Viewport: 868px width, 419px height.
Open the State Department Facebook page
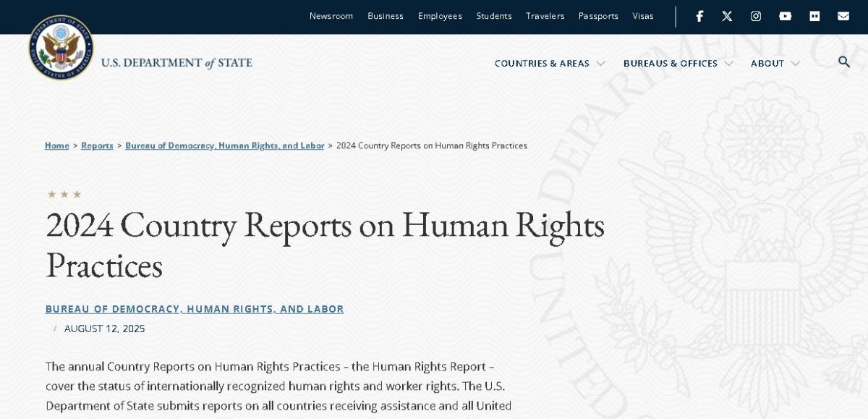pos(699,16)
